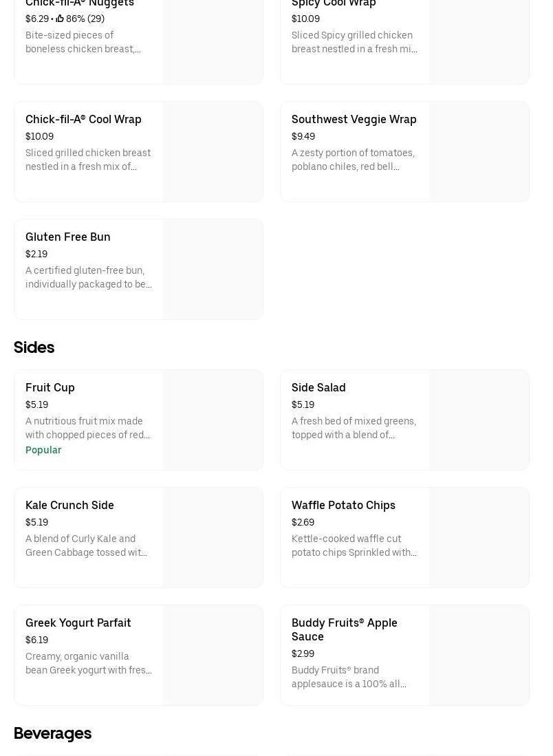
Task: Click the Southwest Veggie Wrap image thumbnail
Action: [479, 152]
